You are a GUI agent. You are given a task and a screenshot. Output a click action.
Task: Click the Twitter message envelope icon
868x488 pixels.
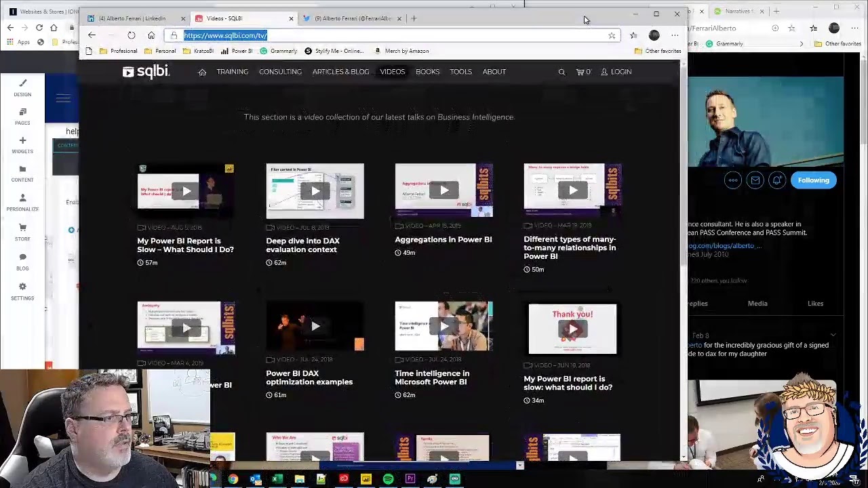coord(755,180)
